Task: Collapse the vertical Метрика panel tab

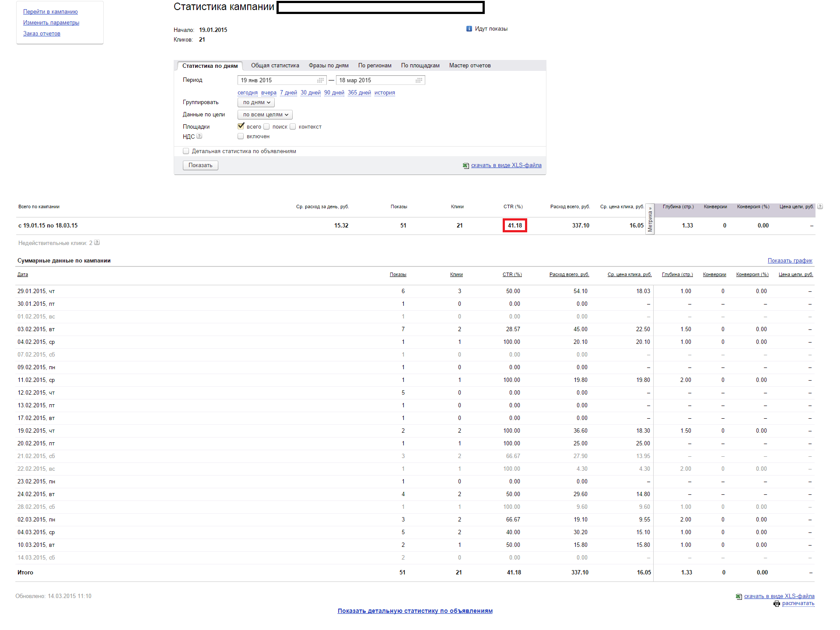Action: coord(650,219)
